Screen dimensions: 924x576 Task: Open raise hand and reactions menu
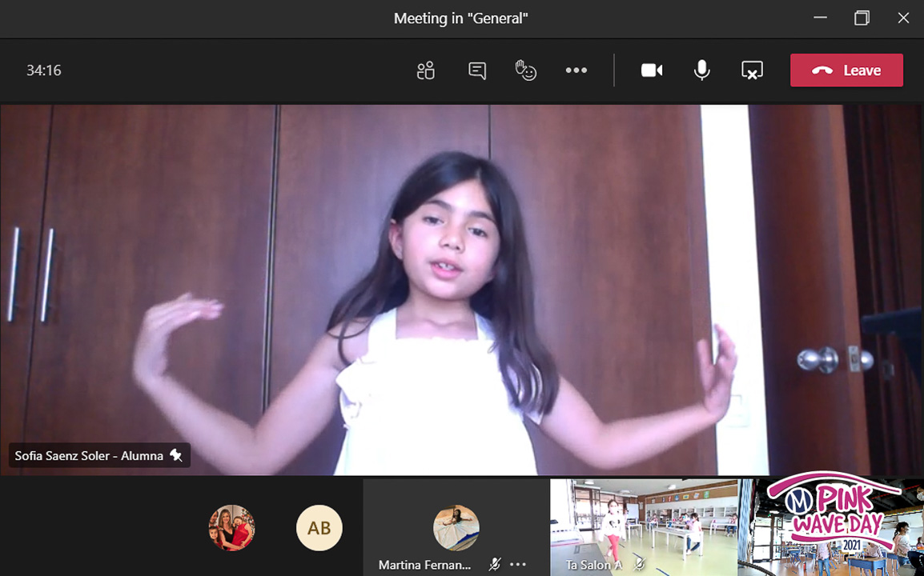(525, 70)
